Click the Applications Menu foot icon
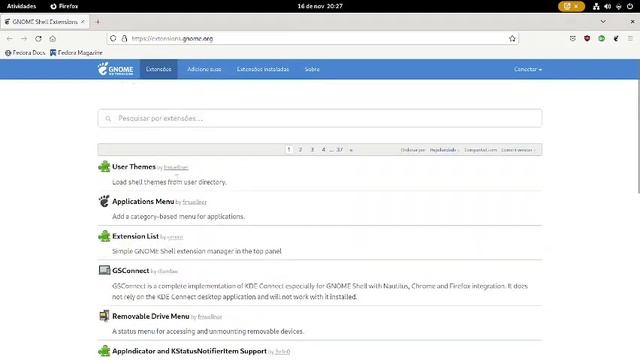Screen dimensions: 640x360 coord(104,201)
